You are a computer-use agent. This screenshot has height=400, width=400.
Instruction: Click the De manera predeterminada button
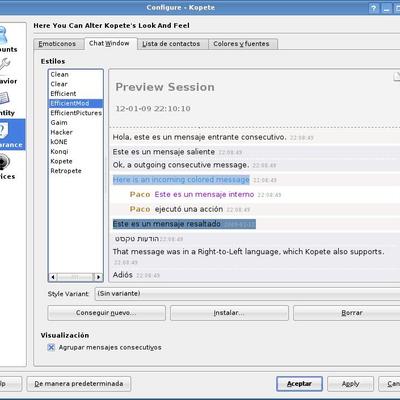pos(79,384)
